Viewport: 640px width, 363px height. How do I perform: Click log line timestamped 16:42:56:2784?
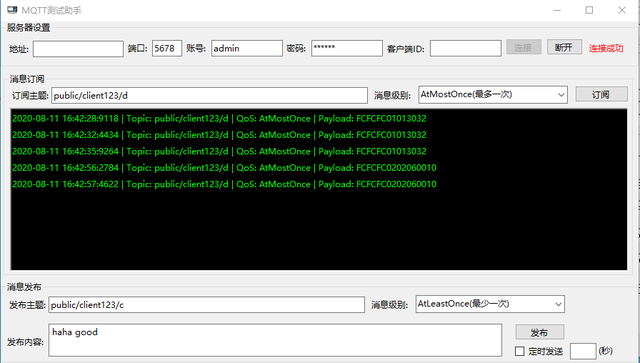tap(224, 167)
